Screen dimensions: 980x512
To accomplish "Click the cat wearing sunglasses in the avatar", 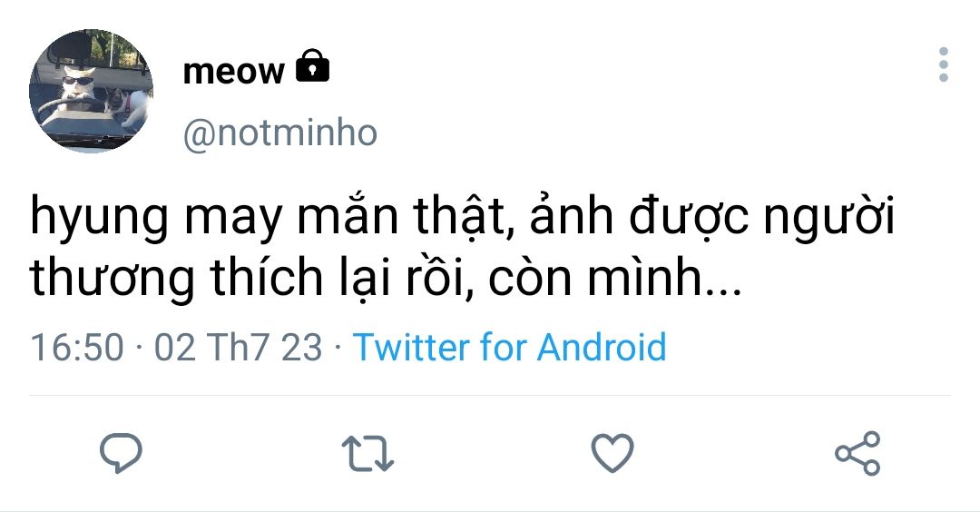I will (x=71, y=84).
